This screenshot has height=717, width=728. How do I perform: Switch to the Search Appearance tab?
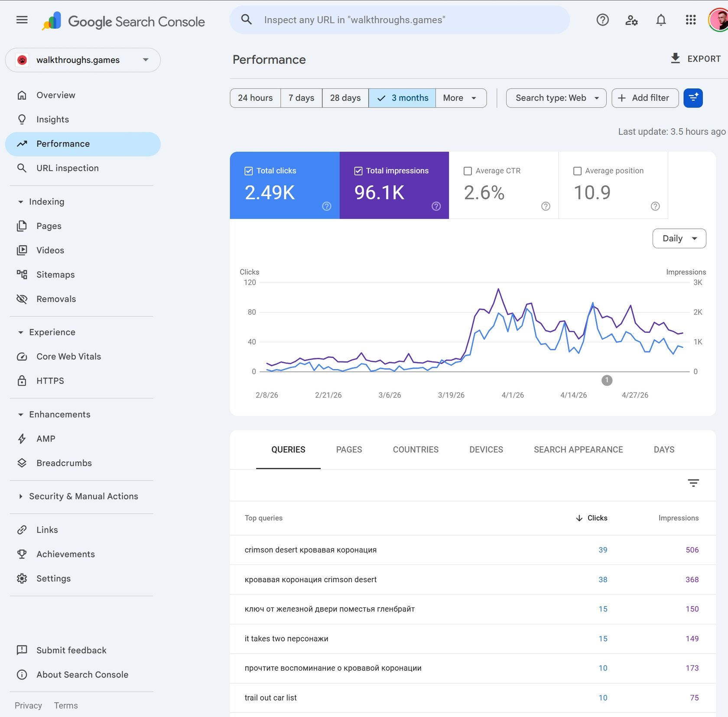pyautogui.click(x=578, y=450)
